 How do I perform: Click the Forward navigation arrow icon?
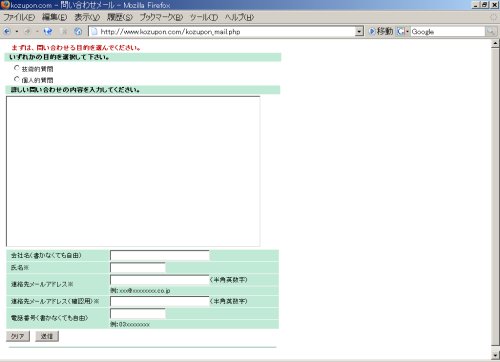pyautogui.click(x=27, y=32)
